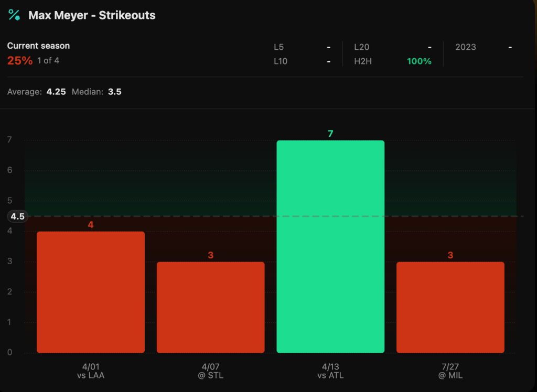The width and height of the screenshot is (537, 392).
Task: Click the H2H 100% value
Action: pyautogui.click(x=419, y=61)
